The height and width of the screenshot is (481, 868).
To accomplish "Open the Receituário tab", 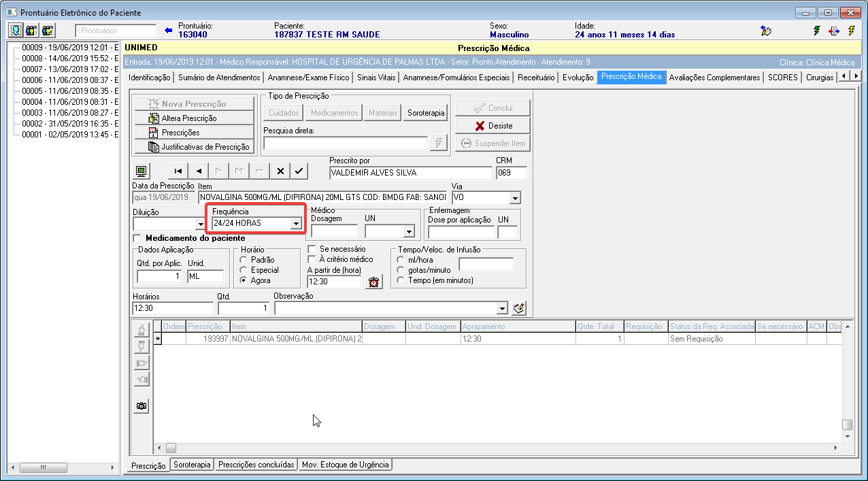I will coord(536,78).
